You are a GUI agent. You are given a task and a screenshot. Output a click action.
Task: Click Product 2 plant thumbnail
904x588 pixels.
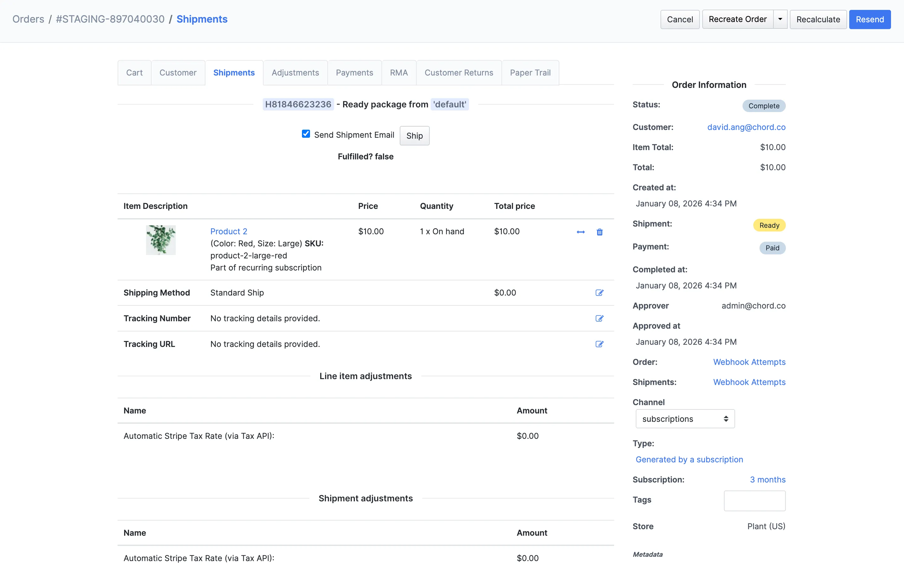point(161,240)
